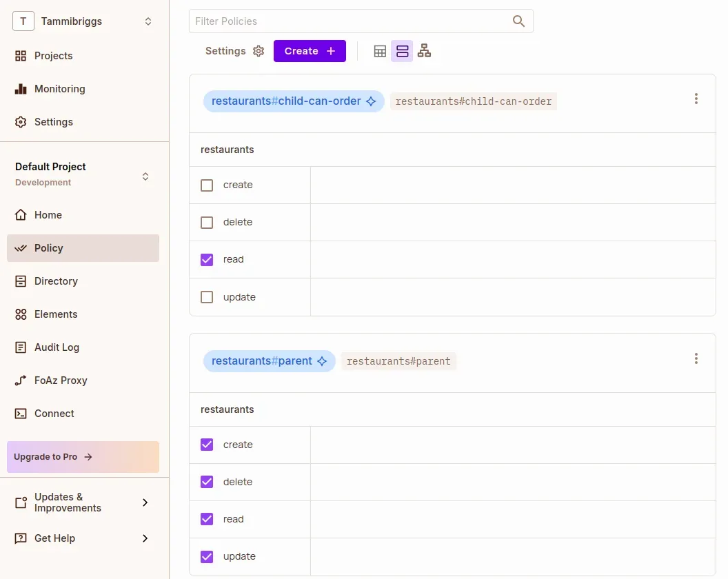
Task: Enable create for child-can-order role
Action: pyautogui.click(x=207, y=185)
